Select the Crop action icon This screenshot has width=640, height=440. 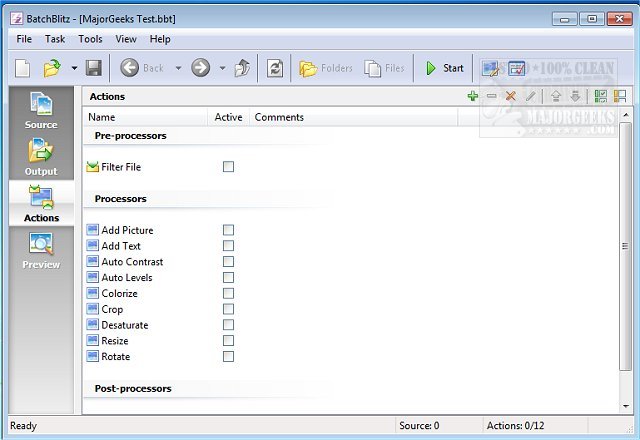93,309
